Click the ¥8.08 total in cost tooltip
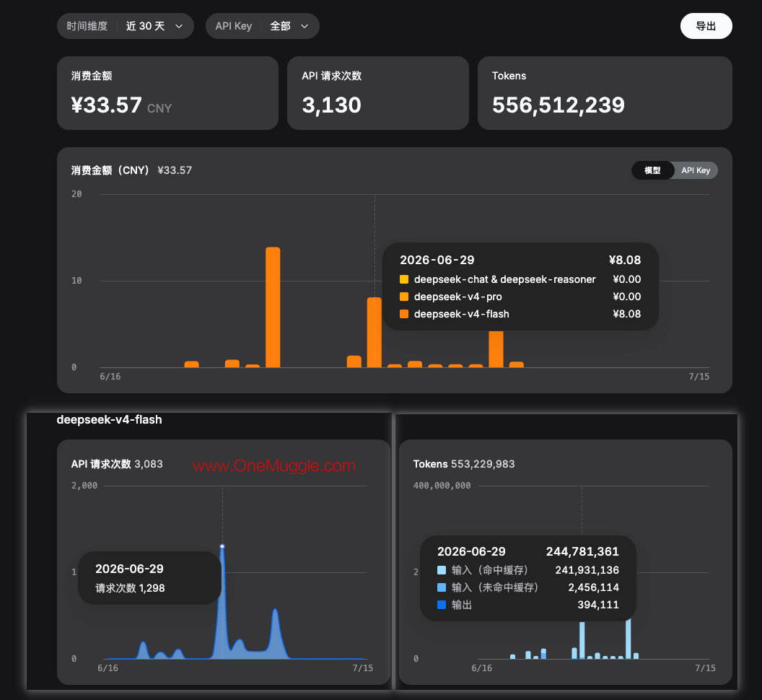 pos(625,260)
